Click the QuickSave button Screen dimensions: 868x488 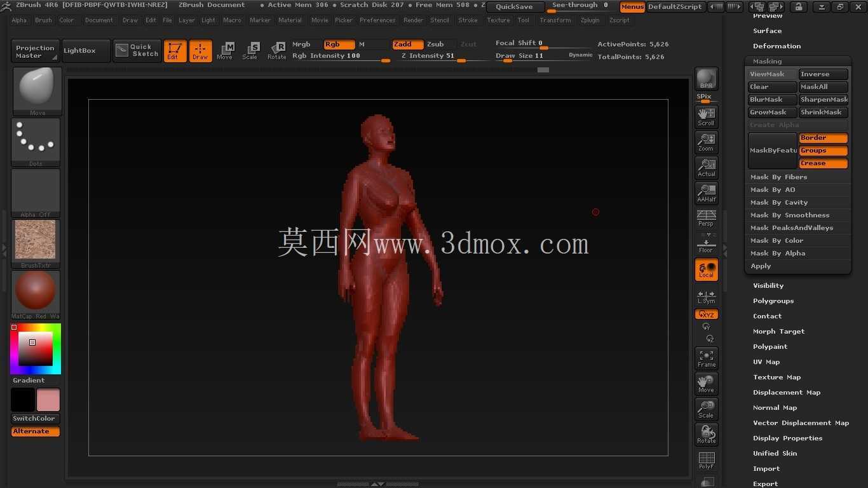pyautogui.click(x=515, y=7)
